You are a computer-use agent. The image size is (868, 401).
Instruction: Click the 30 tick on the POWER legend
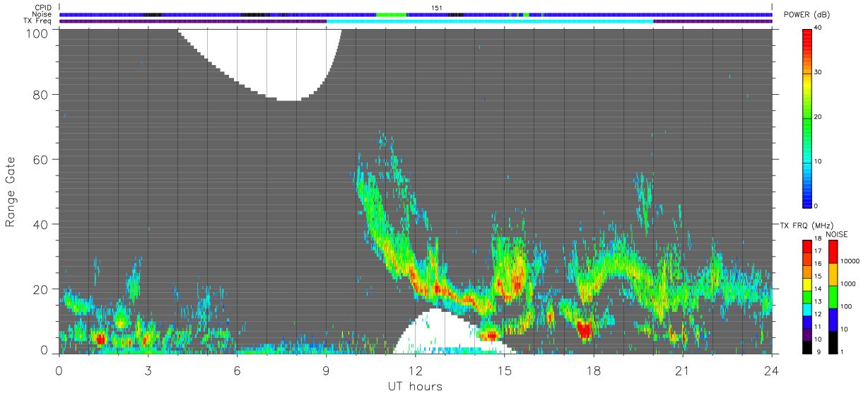819,72
